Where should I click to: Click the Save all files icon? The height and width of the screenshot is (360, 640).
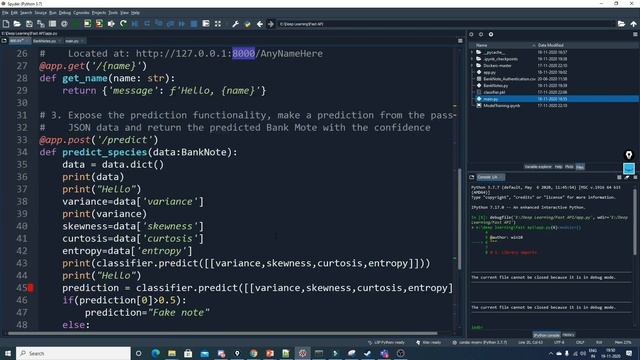click(41, 24)
